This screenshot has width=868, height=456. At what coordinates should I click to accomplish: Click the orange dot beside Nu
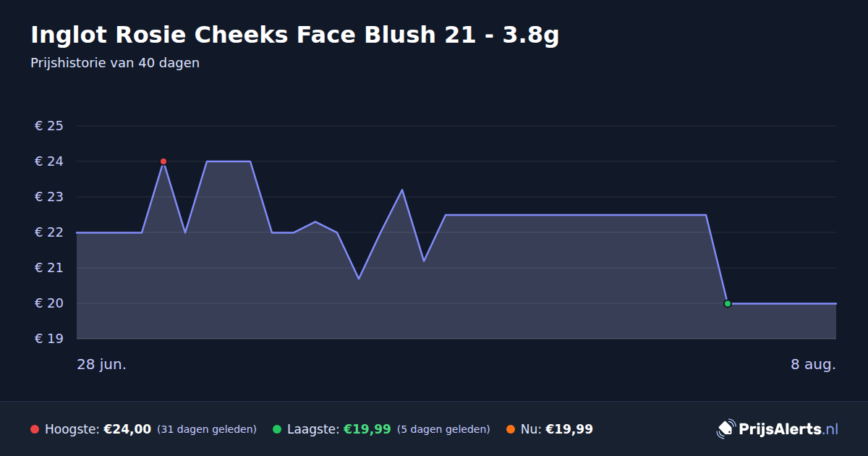(511, 430)
